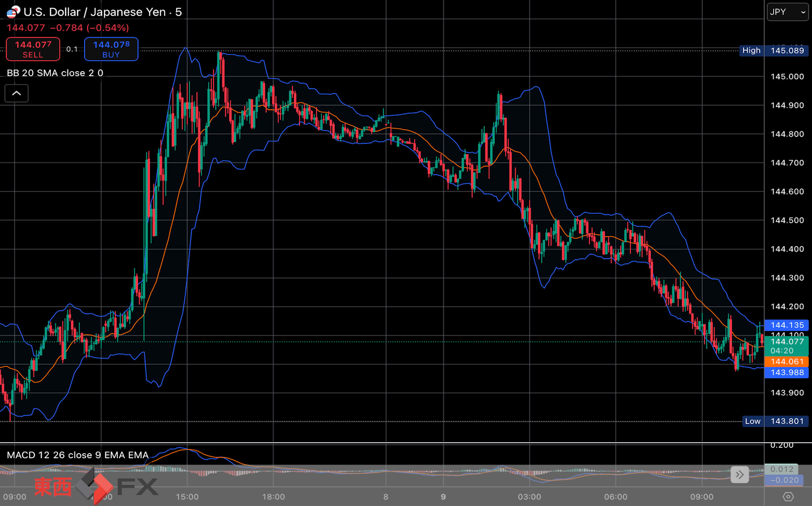Click the High 145.089 price label

tap(774, 50)
